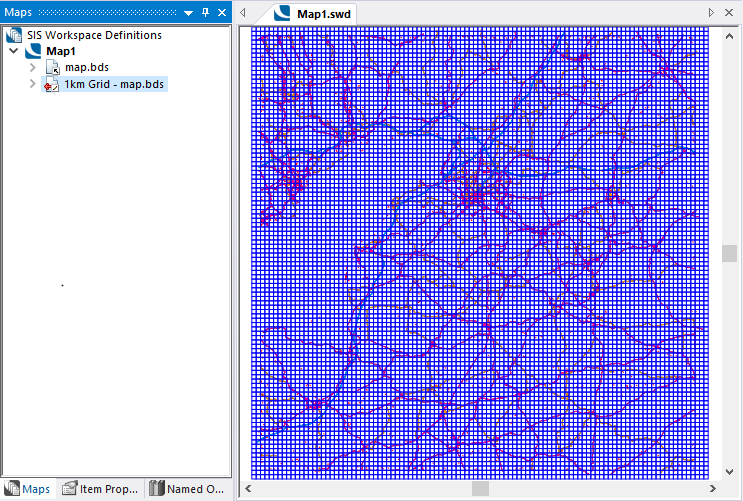
Task: Switch to the Item Properties tab
Action: [x=100, y=489]
